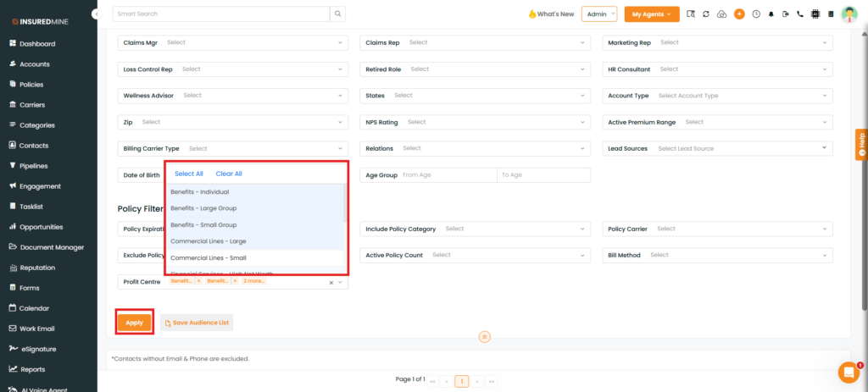Open the cloud upload icon
This screenshot has width=868, height=392.
(x=722, y=14)
